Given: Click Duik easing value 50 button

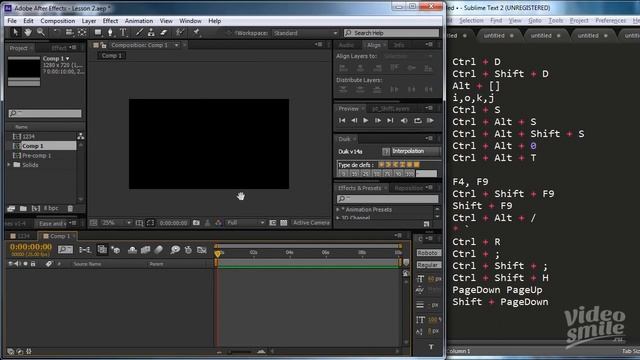Looking at the screenshot, I should [376, 173].
